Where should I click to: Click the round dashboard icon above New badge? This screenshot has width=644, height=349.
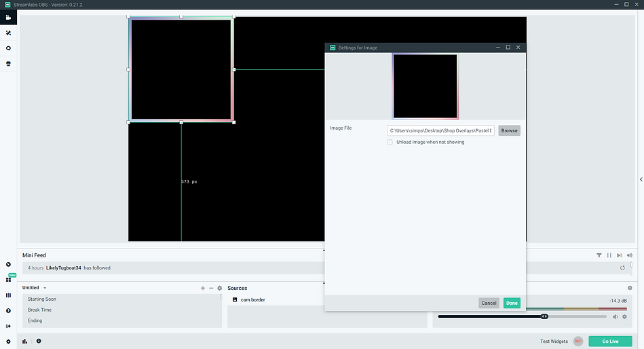click(8, 264)
